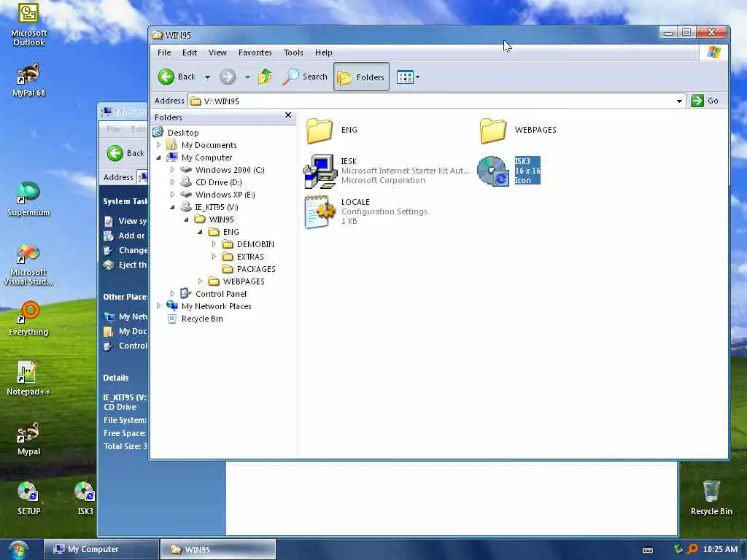Open the Windows Start orb
The image size is (747, 560).
point(18,550)
